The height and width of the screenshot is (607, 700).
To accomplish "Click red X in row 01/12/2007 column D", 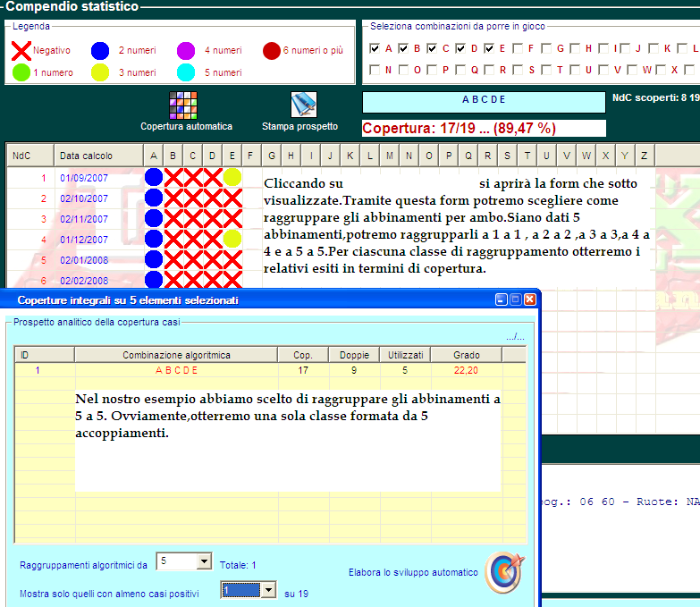I will tap(213, 239).
